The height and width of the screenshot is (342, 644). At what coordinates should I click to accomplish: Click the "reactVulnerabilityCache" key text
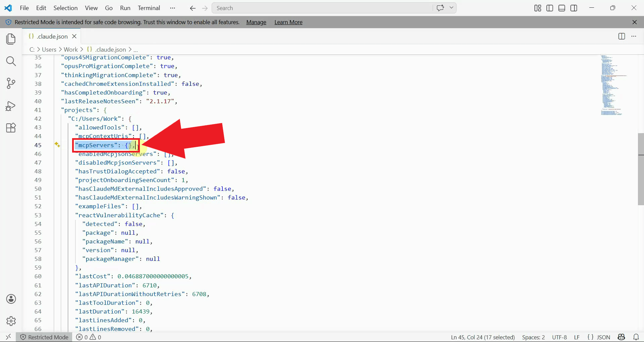click(x=119, y=215)
